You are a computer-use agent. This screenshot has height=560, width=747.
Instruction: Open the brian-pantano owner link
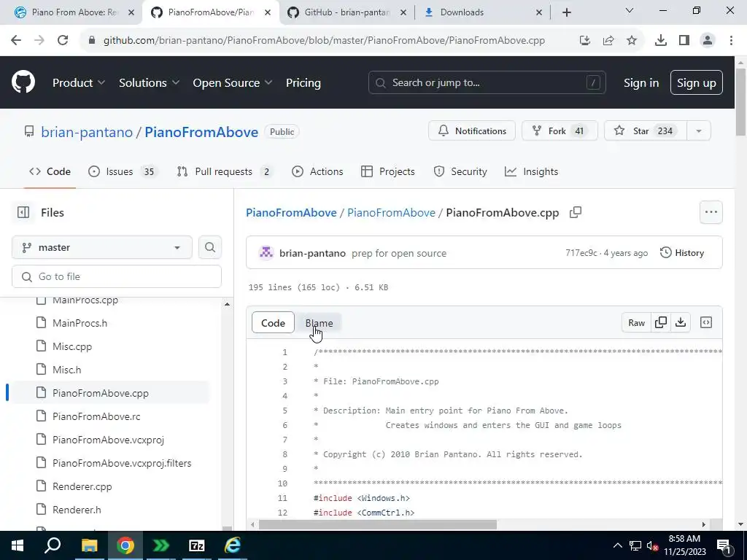pos(87,132)
